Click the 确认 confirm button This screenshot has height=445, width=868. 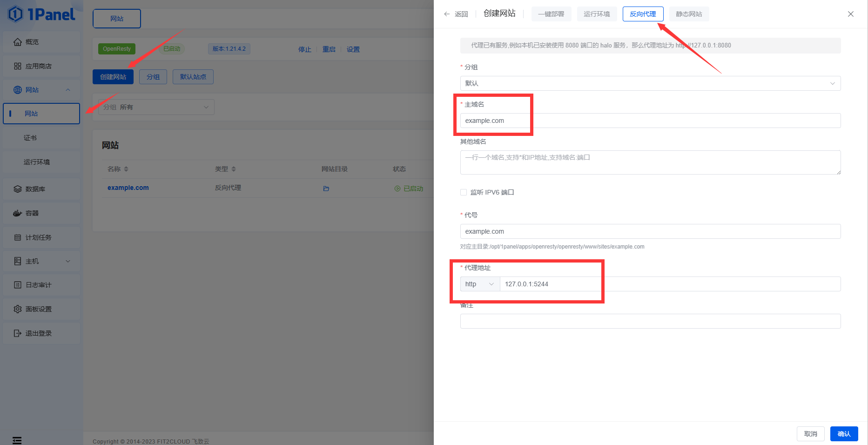tap(844, 434)
